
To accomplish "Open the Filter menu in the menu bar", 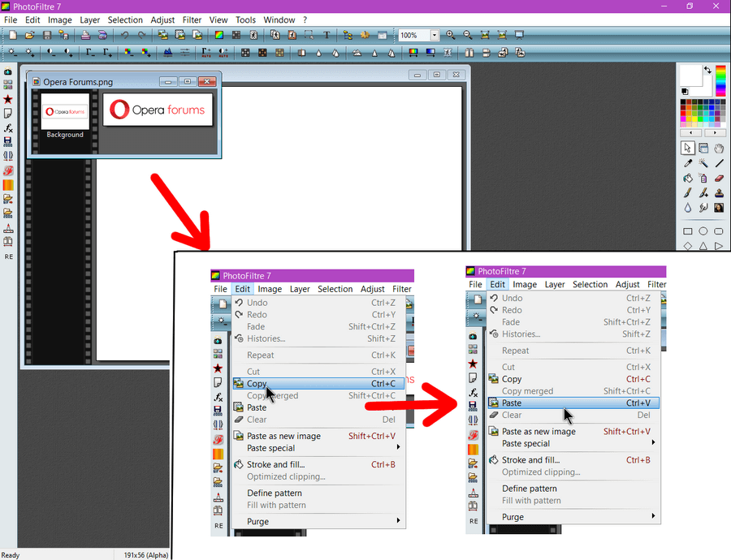I will tap(192, 19).
